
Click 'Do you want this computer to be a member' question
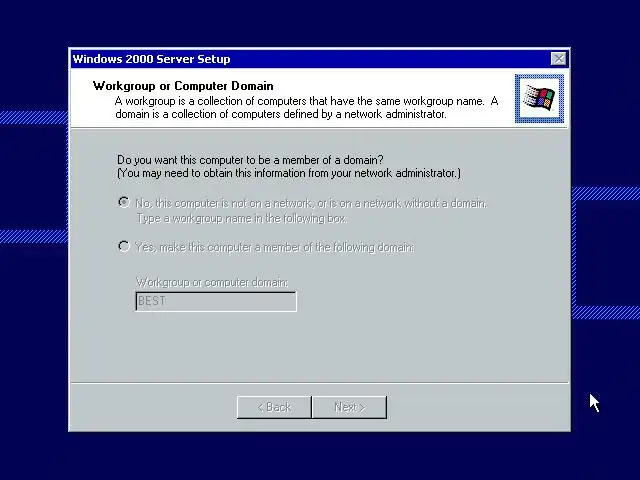click(250, 160)
